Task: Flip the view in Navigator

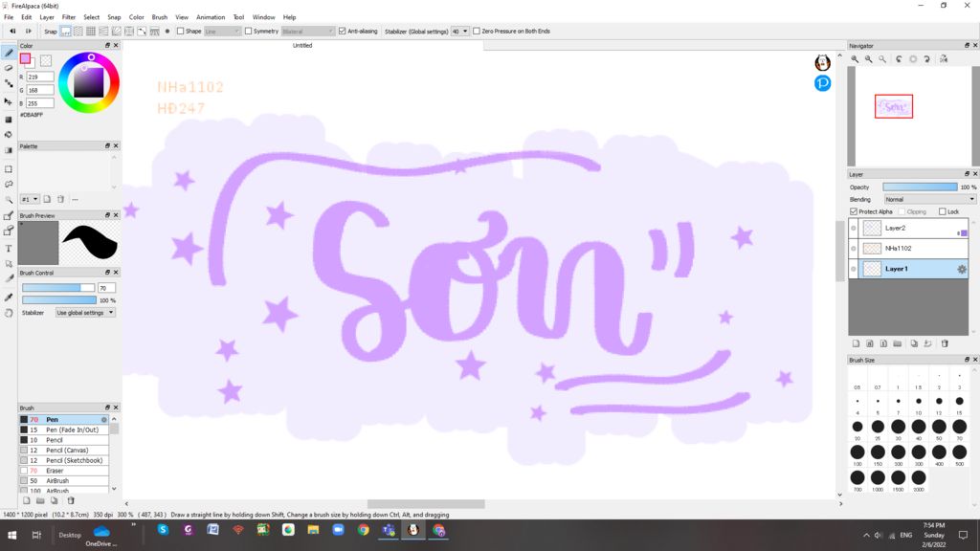Action: click(944, 58)
